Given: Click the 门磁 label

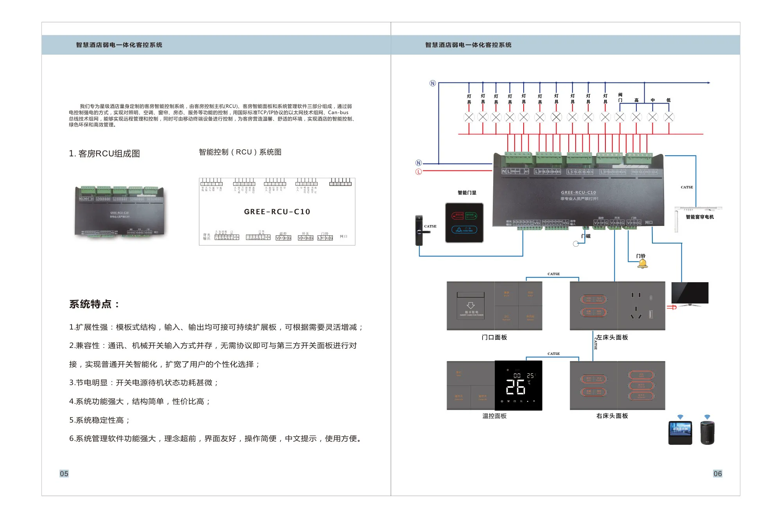Looking at the screenshot, I should [586, 236].
